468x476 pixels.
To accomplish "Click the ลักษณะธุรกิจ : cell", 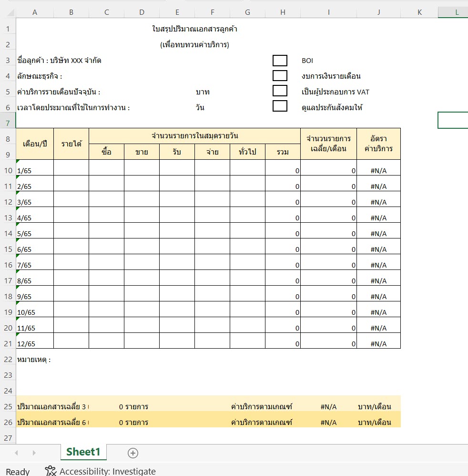I will (x=40, y=76).
